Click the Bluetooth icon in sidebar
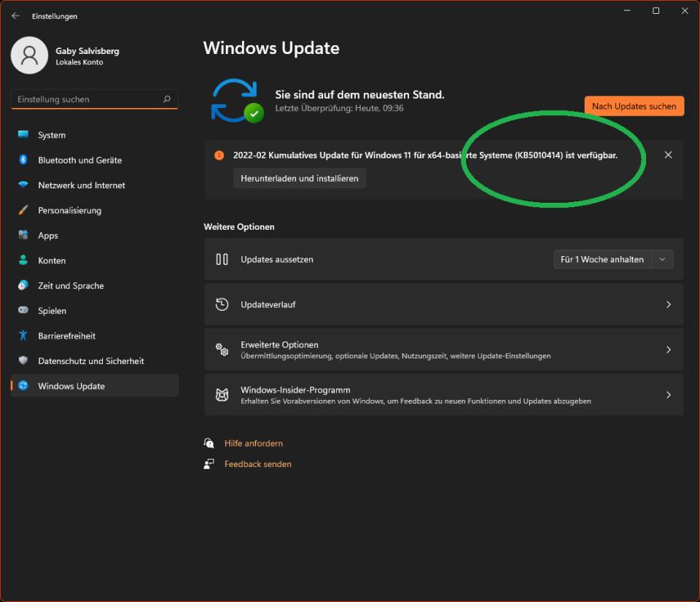This screenshot has height=602, width=700. pyautogui.click(x=23, y=159)
